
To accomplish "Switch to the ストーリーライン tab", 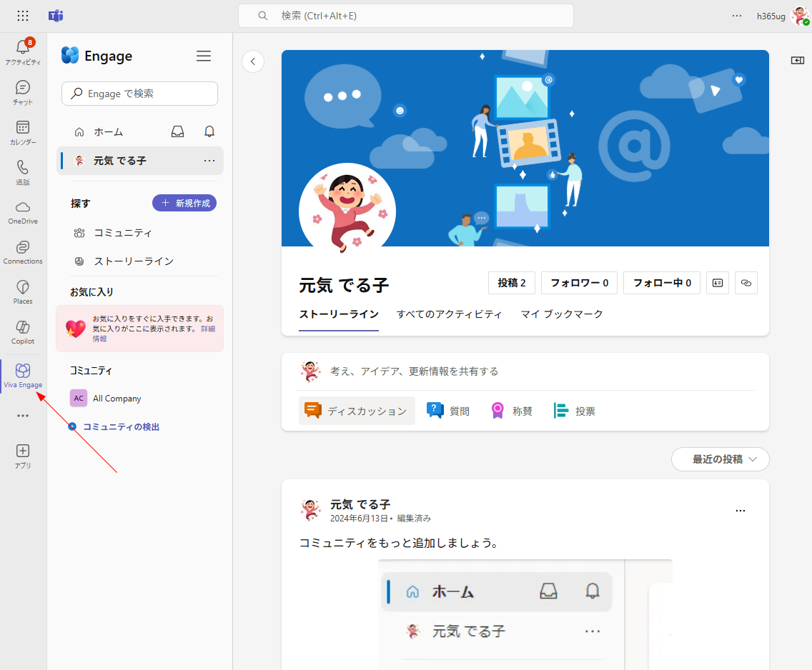I will [339, 314].
